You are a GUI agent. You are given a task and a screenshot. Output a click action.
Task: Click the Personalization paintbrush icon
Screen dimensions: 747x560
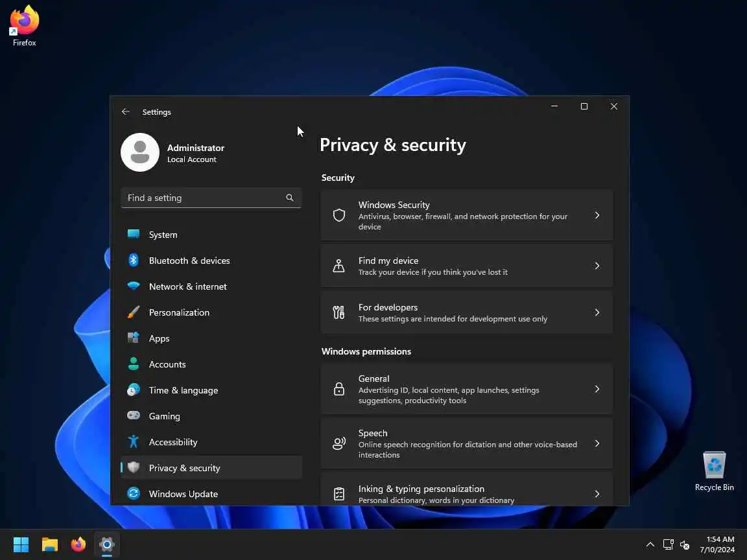pyautogui.click(x=134, y=312)
